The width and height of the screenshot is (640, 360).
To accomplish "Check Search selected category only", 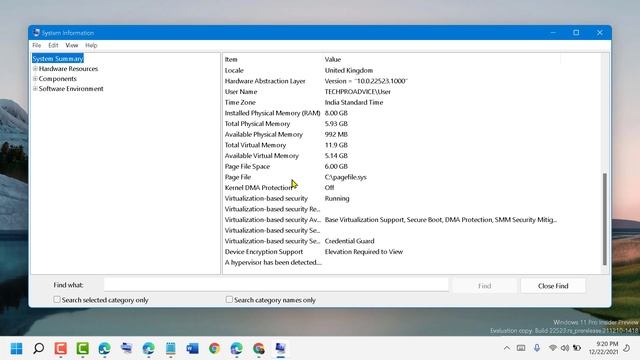I will click(x=57, y=300).
